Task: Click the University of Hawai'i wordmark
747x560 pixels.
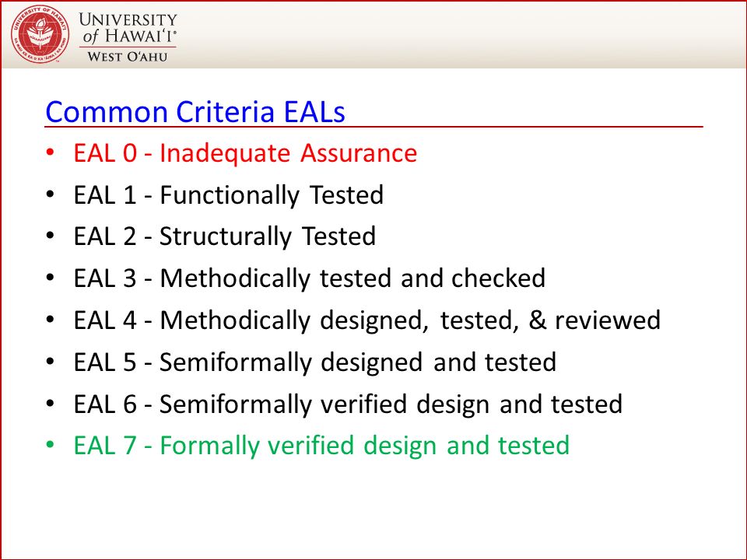Action: [128, 28]
